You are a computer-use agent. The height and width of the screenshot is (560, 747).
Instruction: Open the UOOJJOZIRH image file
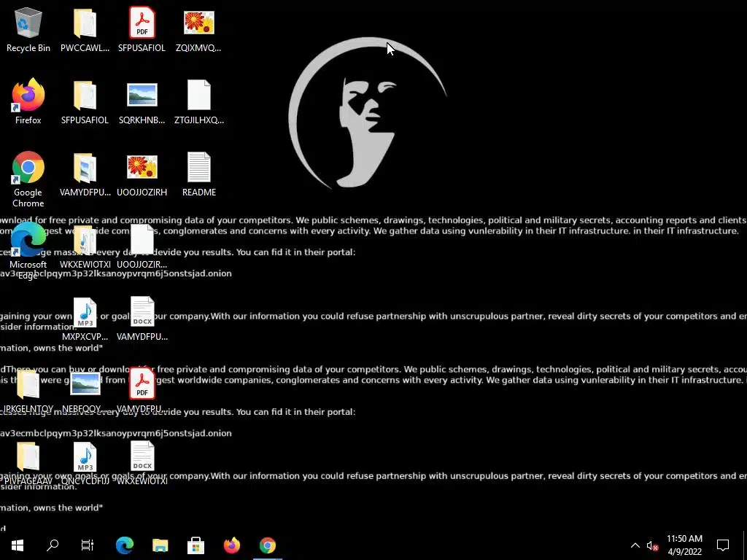pos(142,168)
